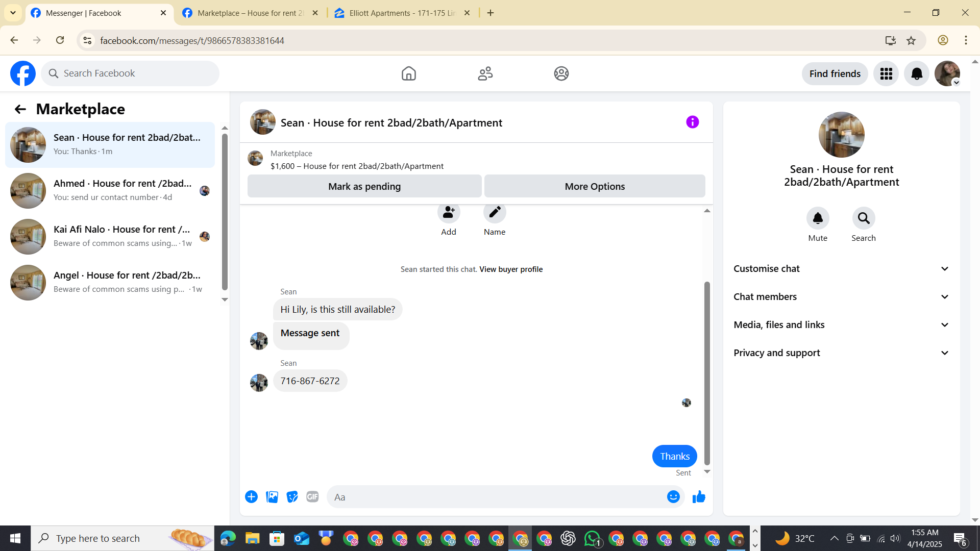Click the View buyer profile link
980x551 pixels.
coord(510,269)
